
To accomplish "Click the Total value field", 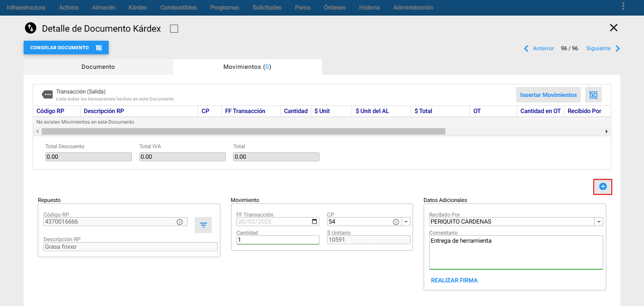I will (x=276, y=157).
